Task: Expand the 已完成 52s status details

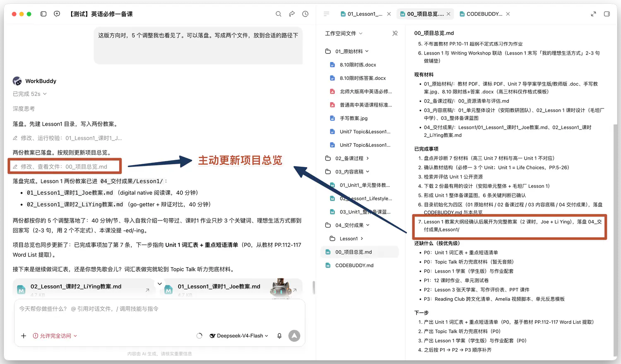Action: [x=30, y=94]
